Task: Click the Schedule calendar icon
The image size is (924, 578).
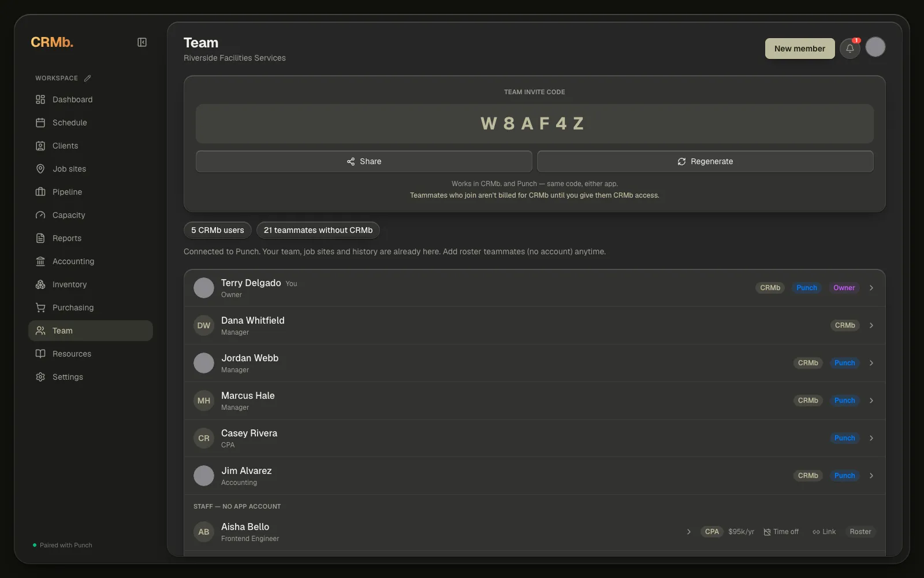Action: point(40,123)
